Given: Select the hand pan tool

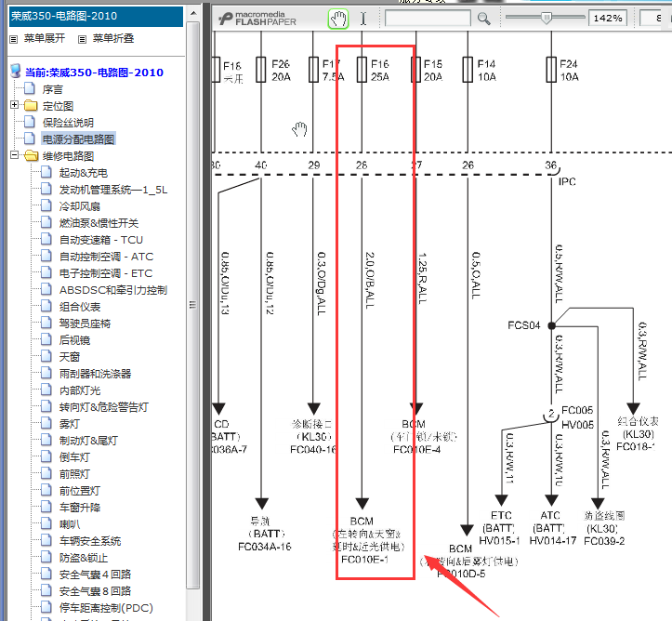Looking at the screenshot, I should (x=338, y=19).
